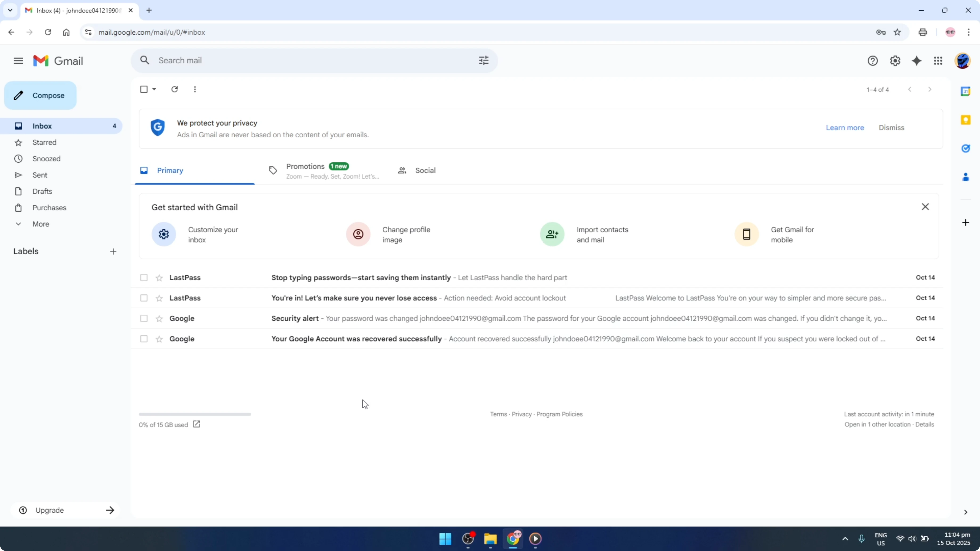
Task: Click the storage usage progress bar
Action: coord(195,414)
